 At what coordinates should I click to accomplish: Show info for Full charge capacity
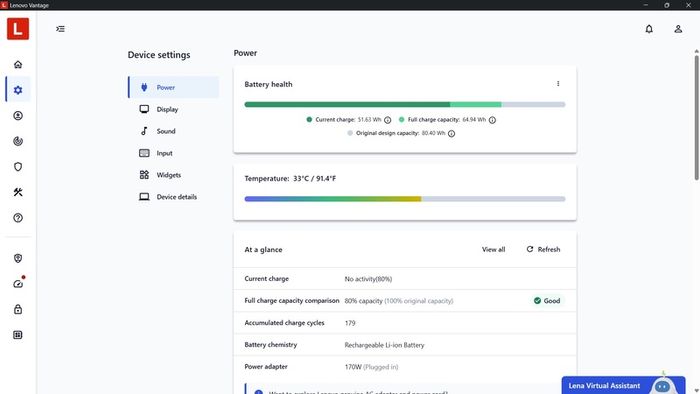pyautogui.click(x=492, y=120)
